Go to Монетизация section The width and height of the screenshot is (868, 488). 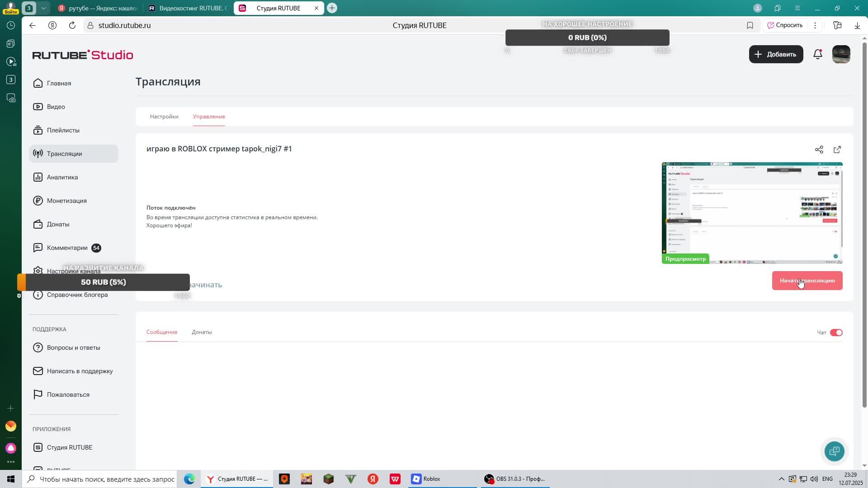click(x=66, y=201)
